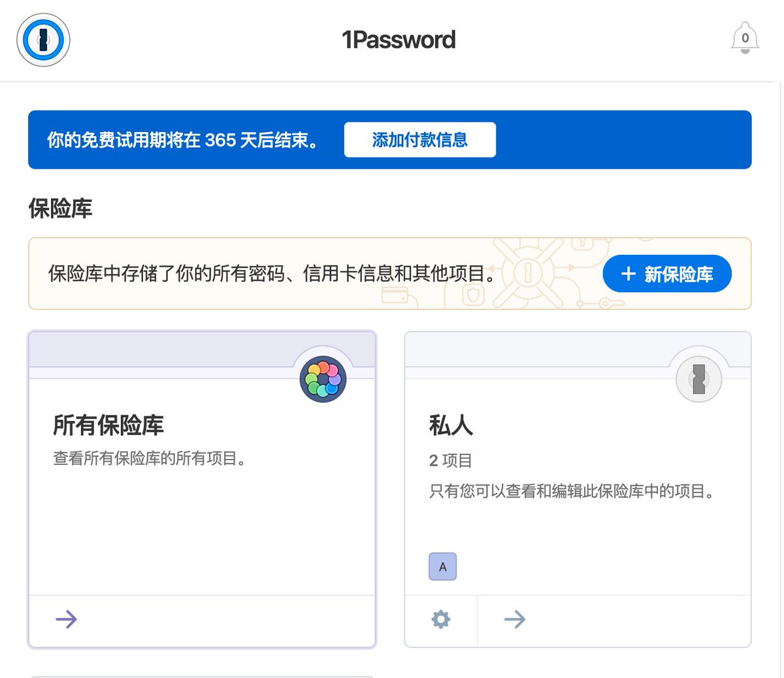Click the arrow on the 所有保险库 card
Image resolution: width=784 pixels, height=678 pixels.
[x=65, y=620]
